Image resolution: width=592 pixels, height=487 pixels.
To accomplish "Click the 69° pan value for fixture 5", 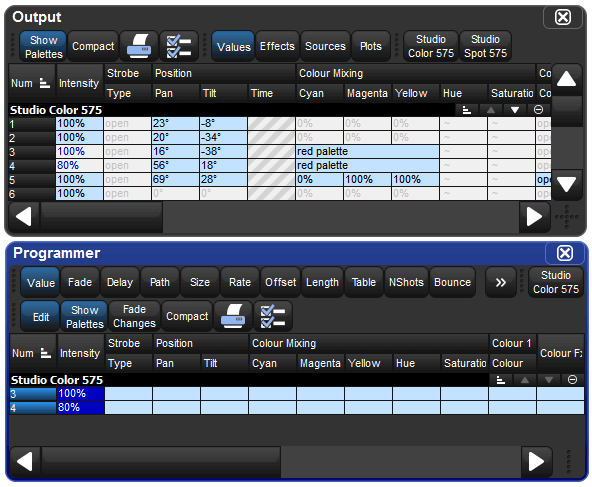I will tap(176, 179).
